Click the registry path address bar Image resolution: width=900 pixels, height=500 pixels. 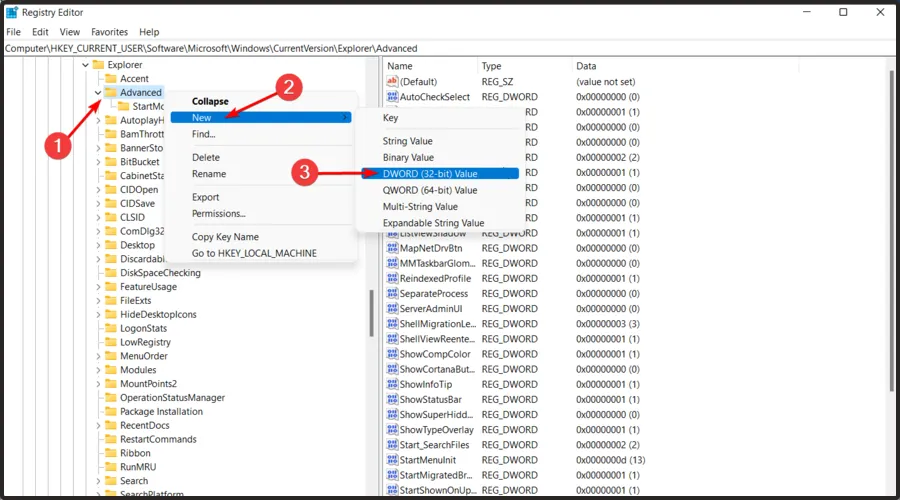click(x=450, y=48)
